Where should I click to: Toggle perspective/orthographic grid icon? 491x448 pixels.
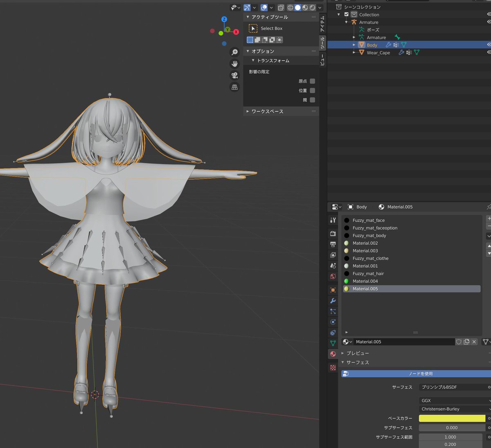234,87
